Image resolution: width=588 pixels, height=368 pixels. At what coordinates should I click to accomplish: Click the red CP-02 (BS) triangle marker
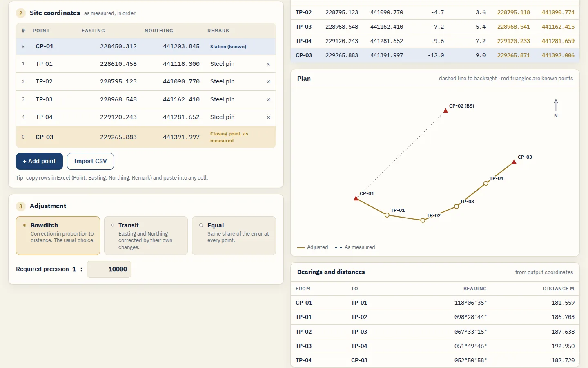point(445,110)
